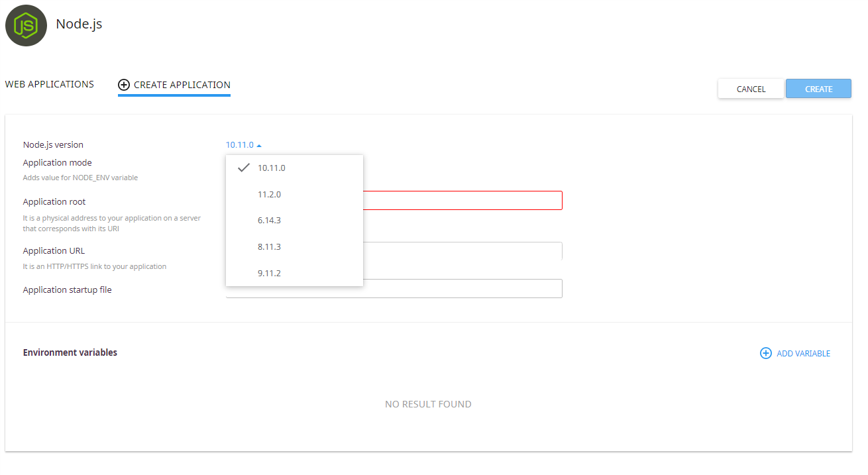Click the Add Variable link
This screenshot has height=475, width=868.
pyautogui.click(x=795, y=353)
